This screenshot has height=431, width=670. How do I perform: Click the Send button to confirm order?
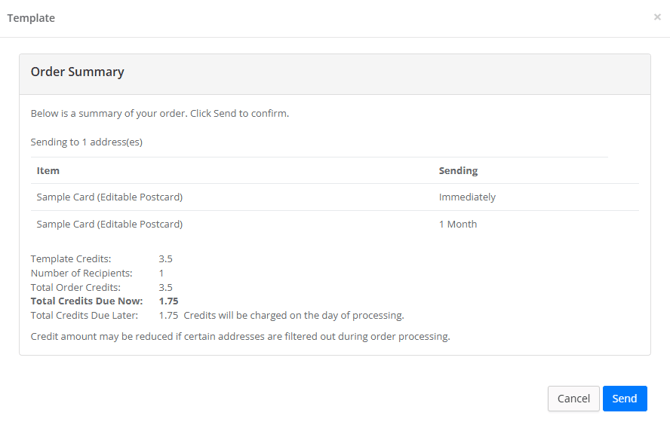[625, 399]
